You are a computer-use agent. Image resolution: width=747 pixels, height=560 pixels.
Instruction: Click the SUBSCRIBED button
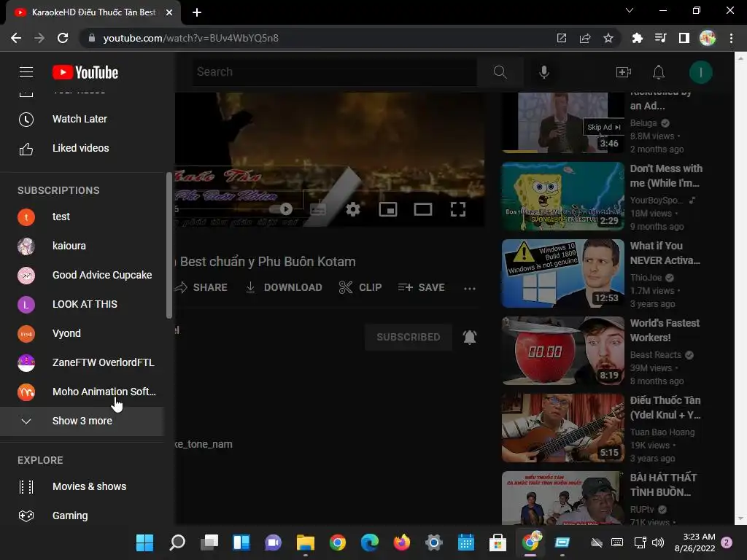click(409, 337)
